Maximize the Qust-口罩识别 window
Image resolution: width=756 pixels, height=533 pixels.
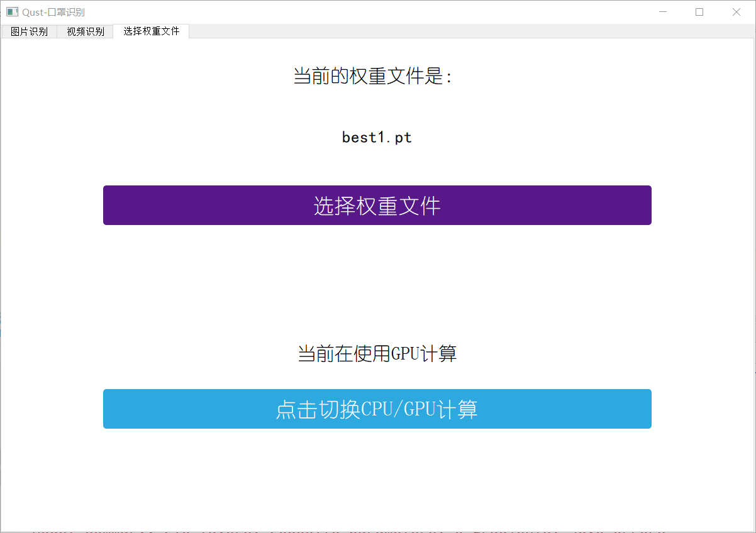click(x=699, y=12)
